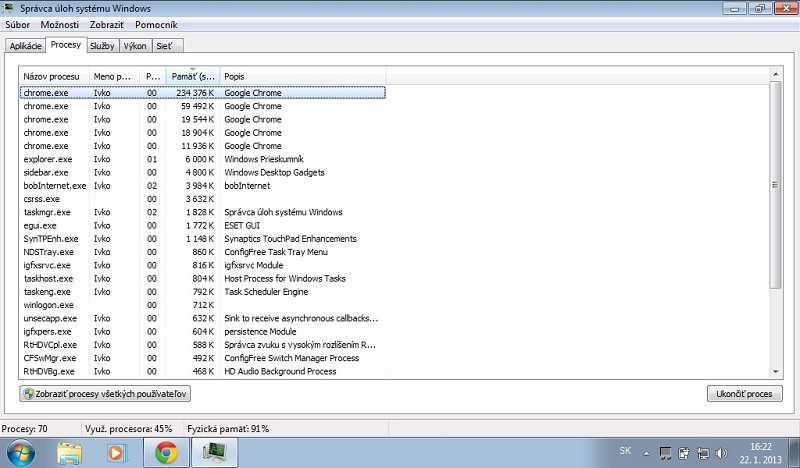Screen dimensions: 800x468
Task: Open Windows Explorer from the taskbar
Action: click(70, 452)
